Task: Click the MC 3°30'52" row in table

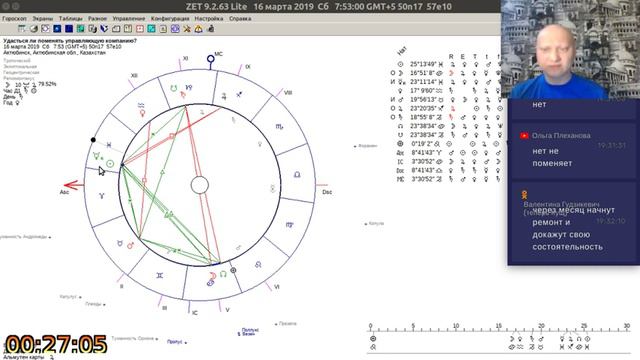Action: tap(448, 179)
